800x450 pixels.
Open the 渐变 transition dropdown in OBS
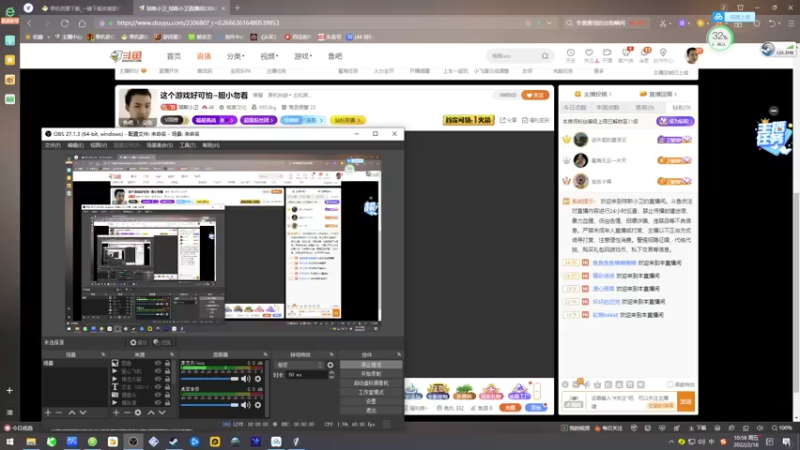299,365
